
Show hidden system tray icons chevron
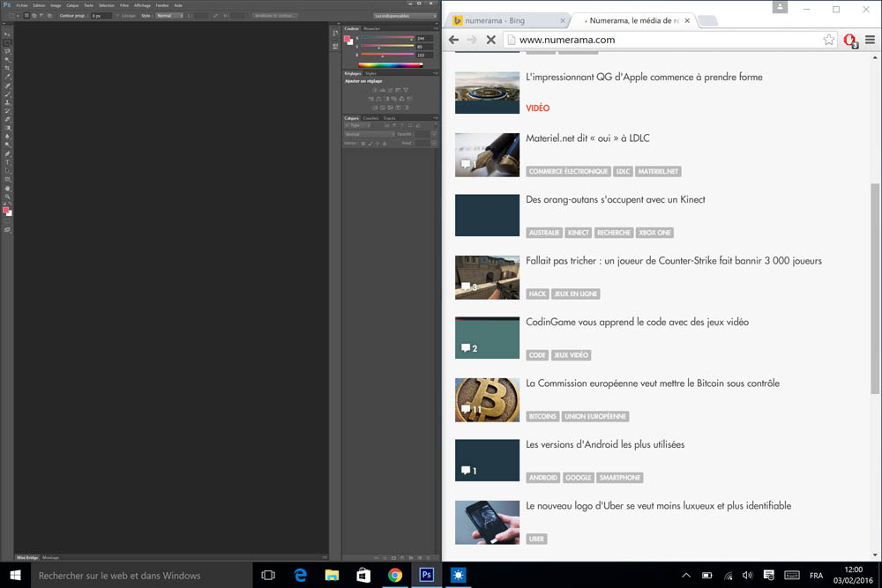pos(685,575)
